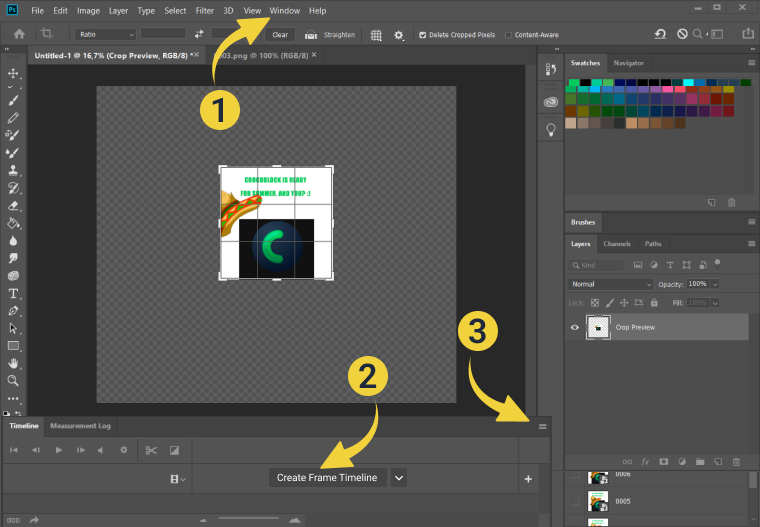Image resolution: width=760 pixels, height=527 pixels.
Task: Expand the Opacity slider dropdown
Action: 715,284
